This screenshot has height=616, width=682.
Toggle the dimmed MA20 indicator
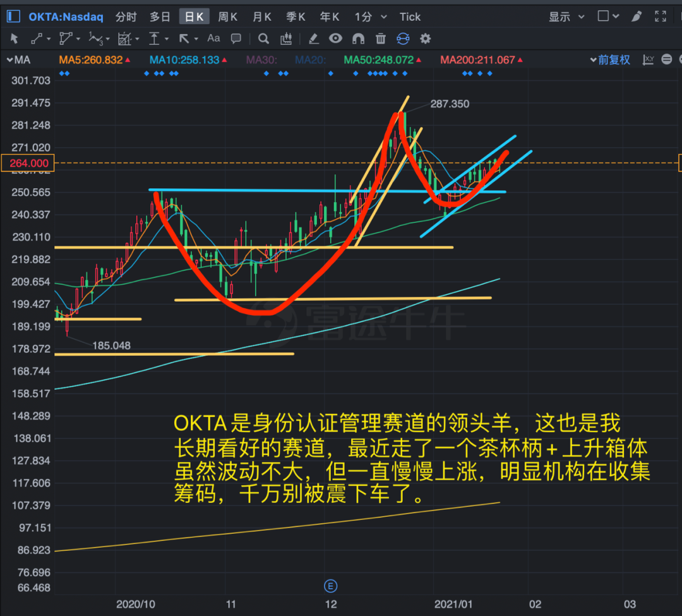(310, 60)
